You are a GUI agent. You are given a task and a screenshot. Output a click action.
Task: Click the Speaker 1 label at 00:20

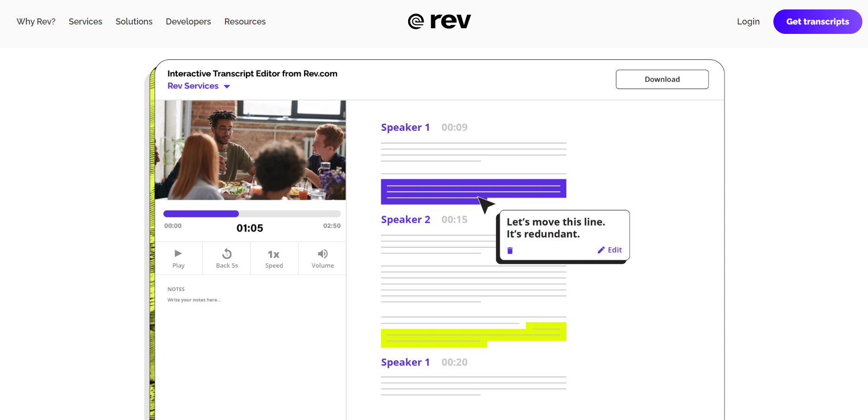coord(405,363)
